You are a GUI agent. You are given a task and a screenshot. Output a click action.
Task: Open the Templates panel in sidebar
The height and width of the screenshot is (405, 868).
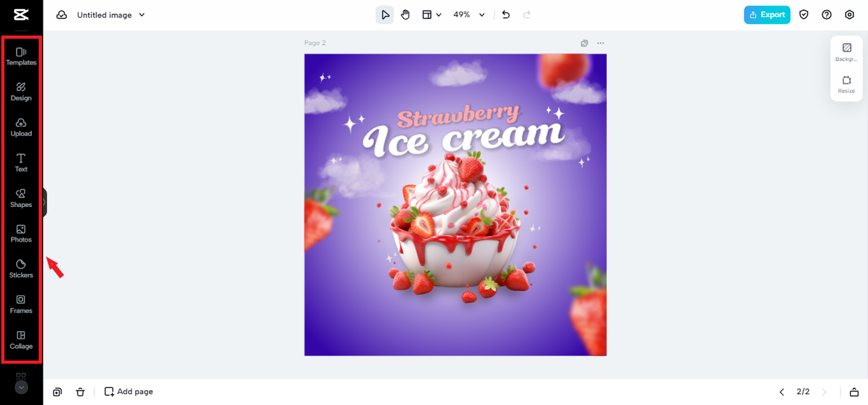21,56
